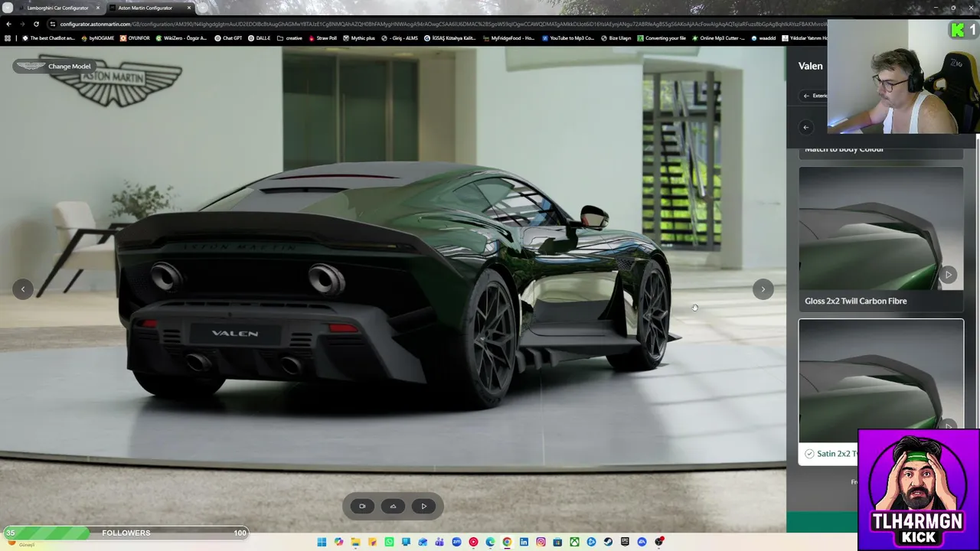980x551 pixels.
Task: Open the sticky notes taskbar icon
Action: [x=372, y=542]
